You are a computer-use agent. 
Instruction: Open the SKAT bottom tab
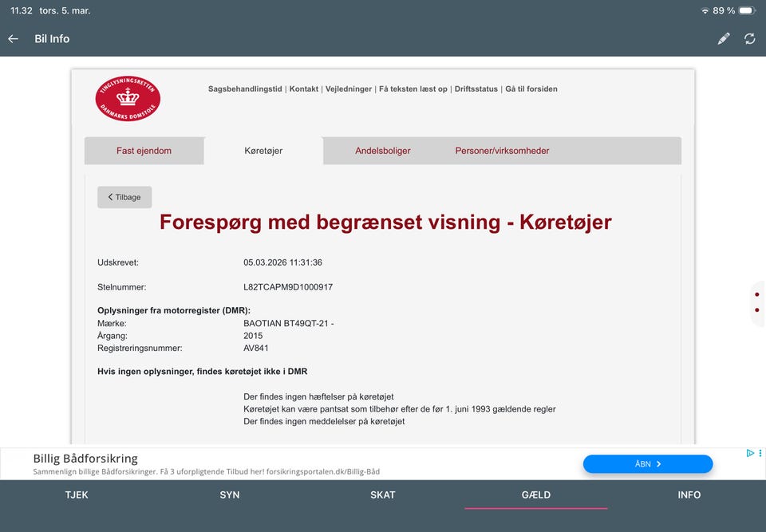pyautogui.click(x=382, y=495)
